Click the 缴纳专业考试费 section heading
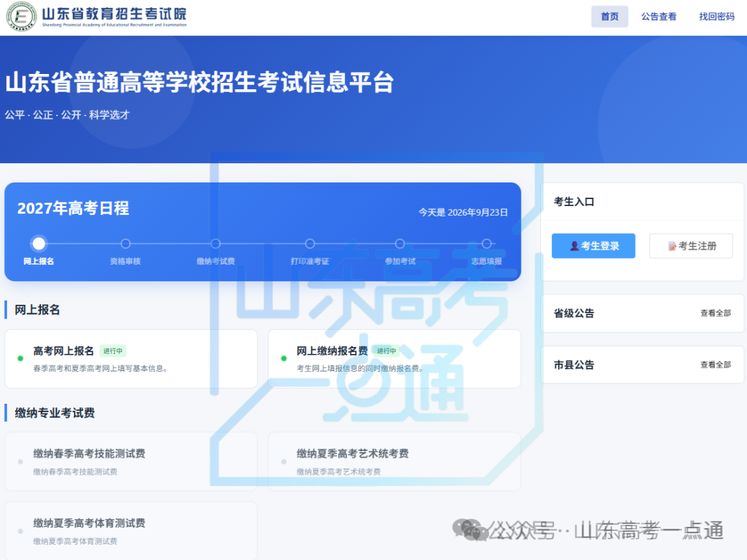This screenshot has height=560, width=747. (x=55, y=413)
